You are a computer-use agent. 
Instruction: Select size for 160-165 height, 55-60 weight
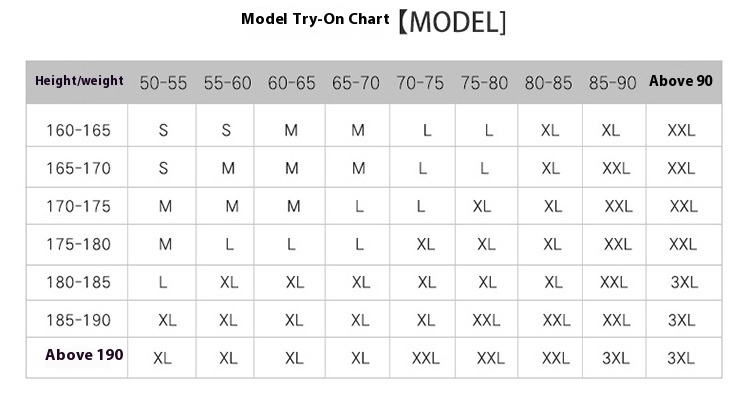tap(227, 130)
